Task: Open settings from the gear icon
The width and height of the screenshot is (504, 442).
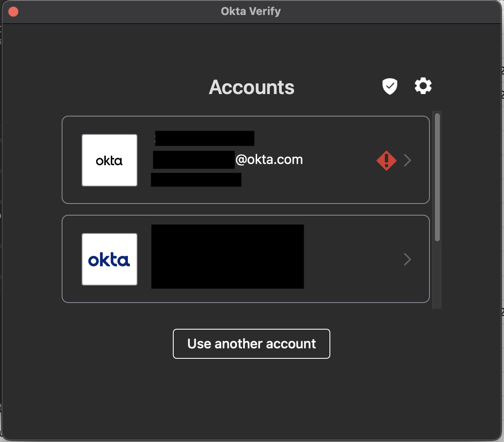Action: tap(423, 86)
